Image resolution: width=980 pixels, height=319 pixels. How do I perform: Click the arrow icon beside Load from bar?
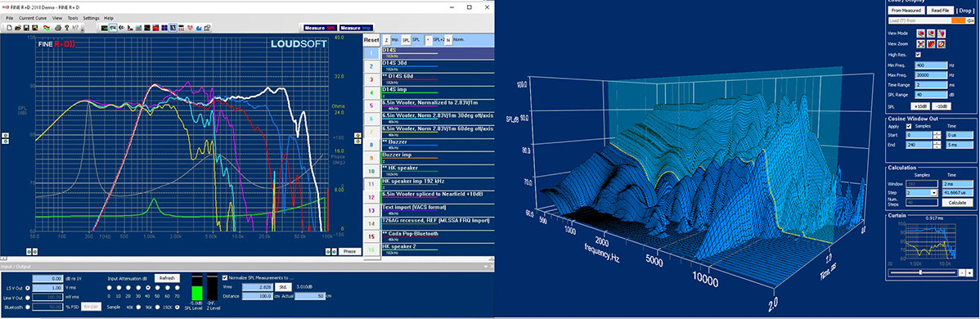click(970, 20)
